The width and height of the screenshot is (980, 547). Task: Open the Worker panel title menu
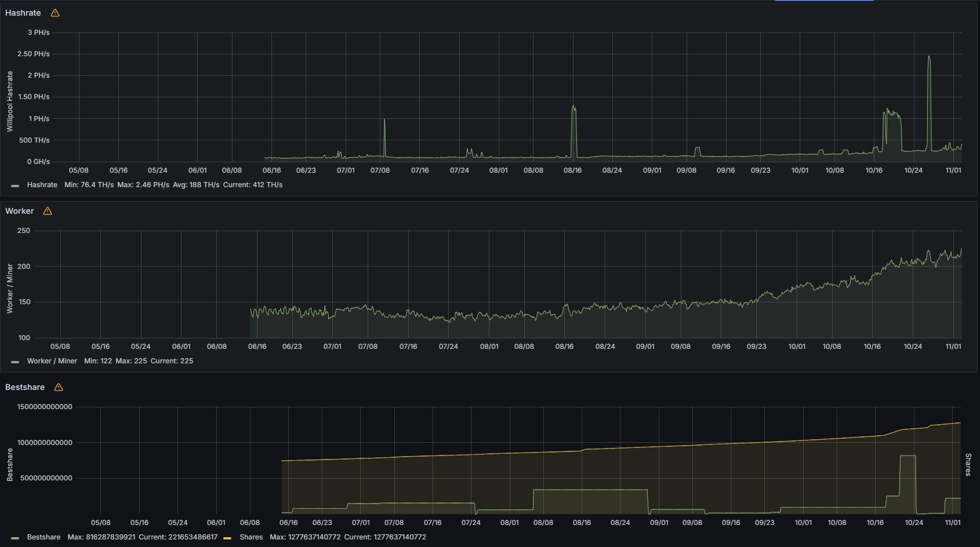tap(20, 211)
